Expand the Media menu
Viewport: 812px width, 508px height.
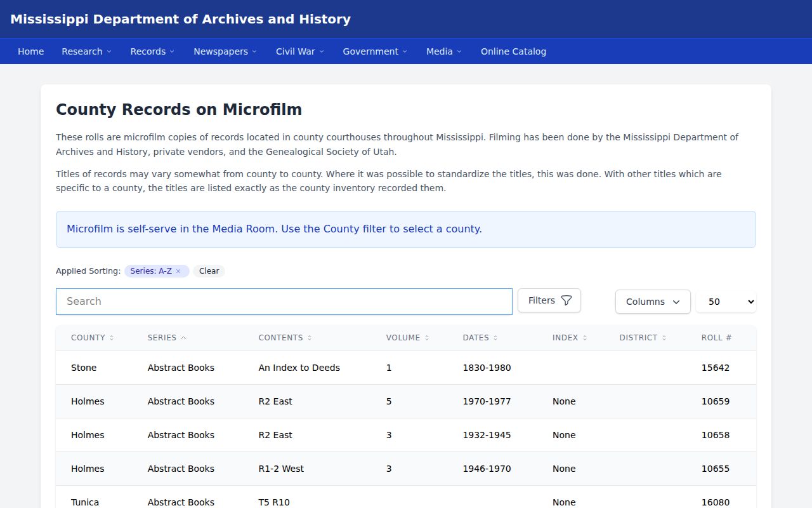click(444, 51)
